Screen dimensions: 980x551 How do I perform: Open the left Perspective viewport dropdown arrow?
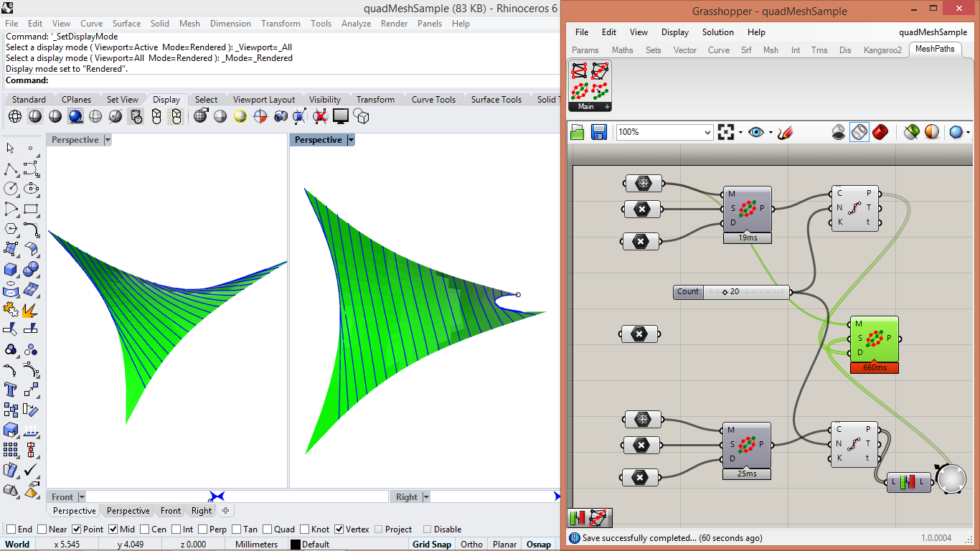(108, 140)
